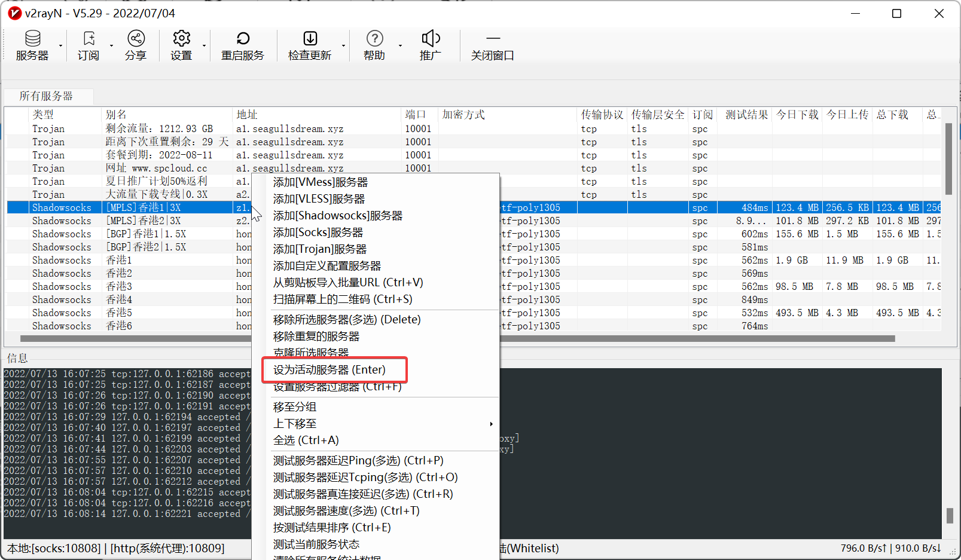Select the 香港6 Shadowsocks row
This screenshot has height=560, width=961.
pyautogui.click(x=474, y=326)
